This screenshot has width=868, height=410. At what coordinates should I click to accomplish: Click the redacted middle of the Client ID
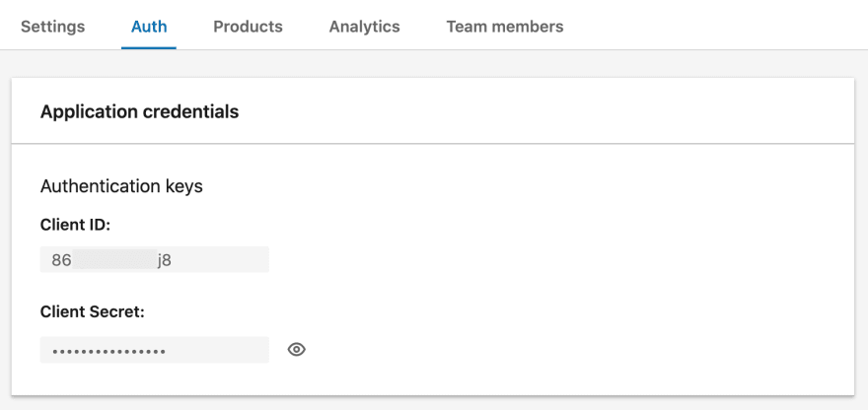(113, 260)
